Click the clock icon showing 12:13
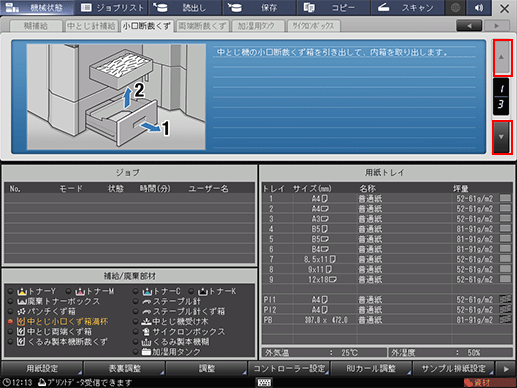Screen dimensions: 517x388 (6, 382)
